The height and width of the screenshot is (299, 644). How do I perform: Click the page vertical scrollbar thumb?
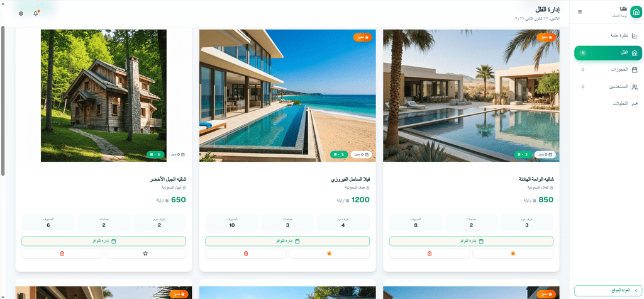pyautogui.click(x=3, y=101)
